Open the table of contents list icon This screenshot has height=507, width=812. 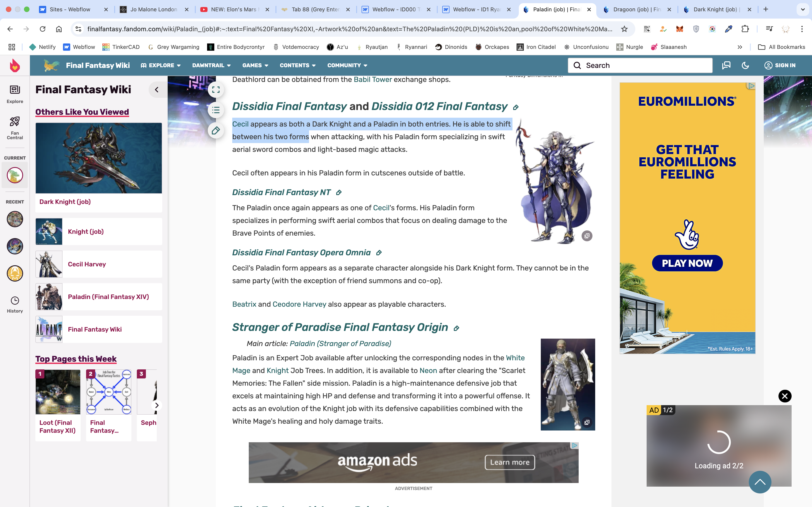click(216, 110)
